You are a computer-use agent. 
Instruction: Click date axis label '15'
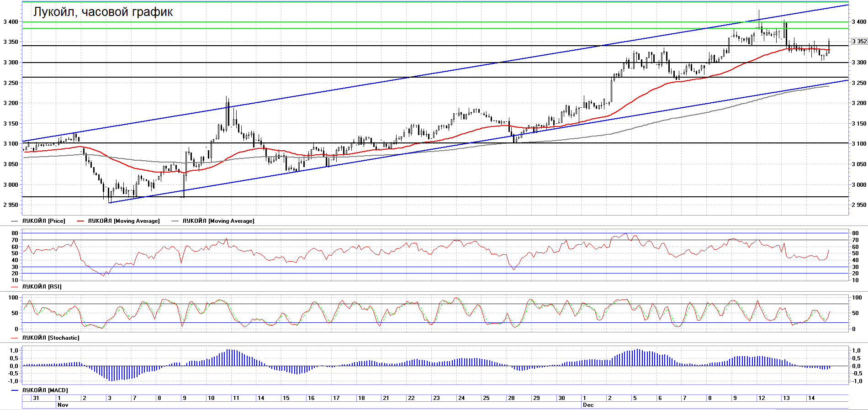(x=286, y=398)
